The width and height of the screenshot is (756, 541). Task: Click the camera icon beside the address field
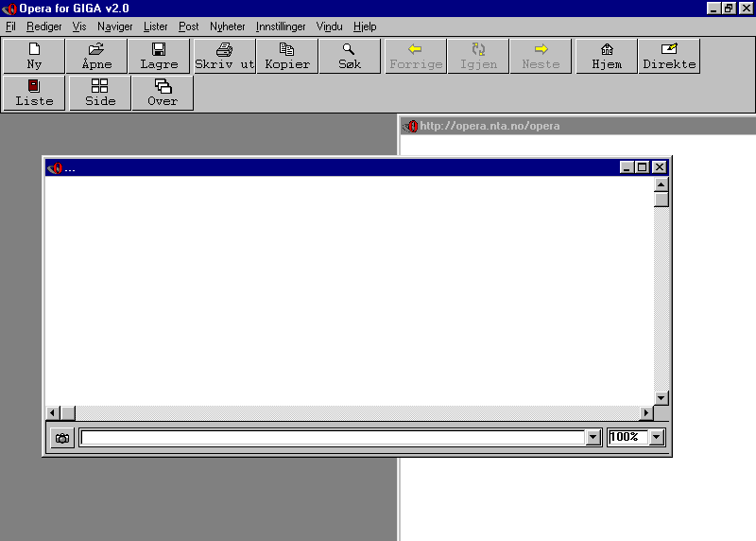[62, 438]
